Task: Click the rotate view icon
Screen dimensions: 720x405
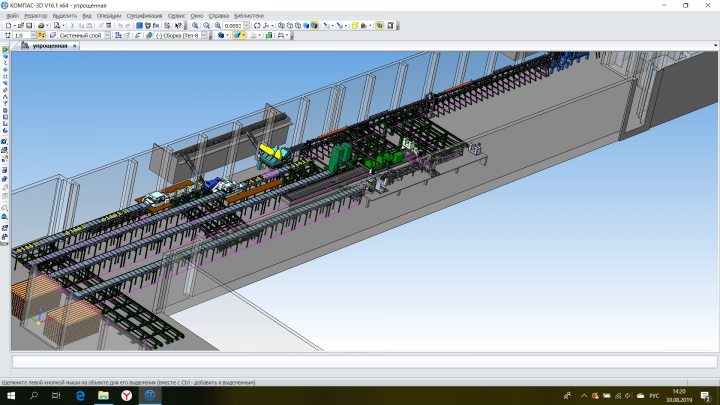Action: pos(257,26)
